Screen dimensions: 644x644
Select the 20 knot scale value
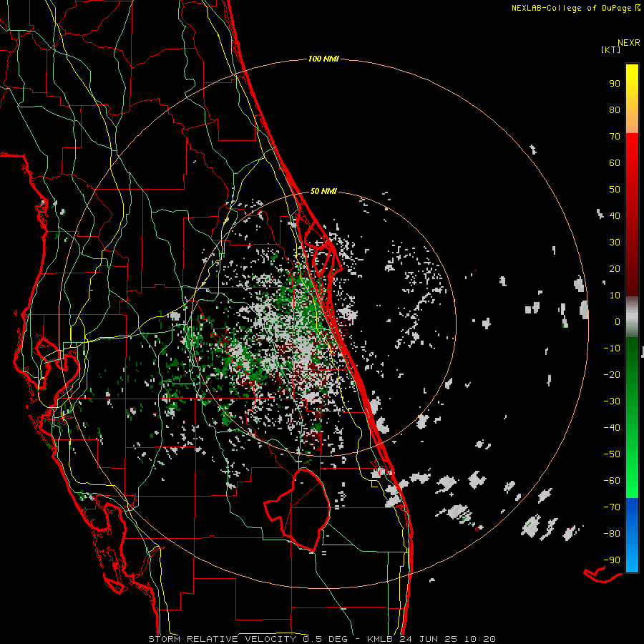coord(615,269)
